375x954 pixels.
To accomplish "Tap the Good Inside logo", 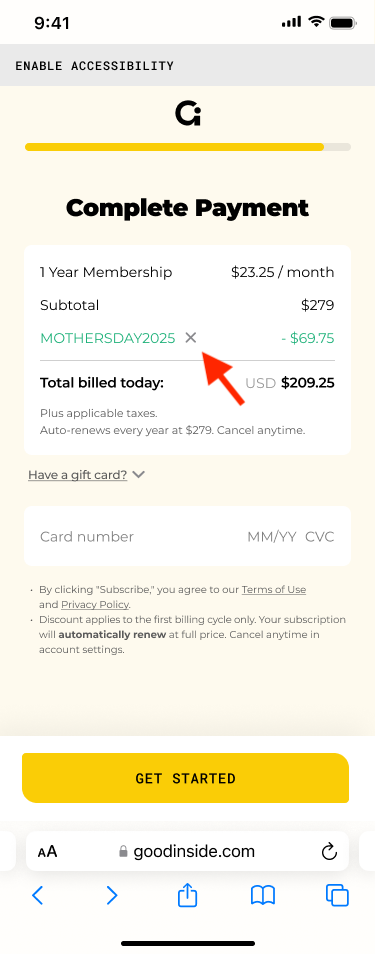I will tap(188, 114).
